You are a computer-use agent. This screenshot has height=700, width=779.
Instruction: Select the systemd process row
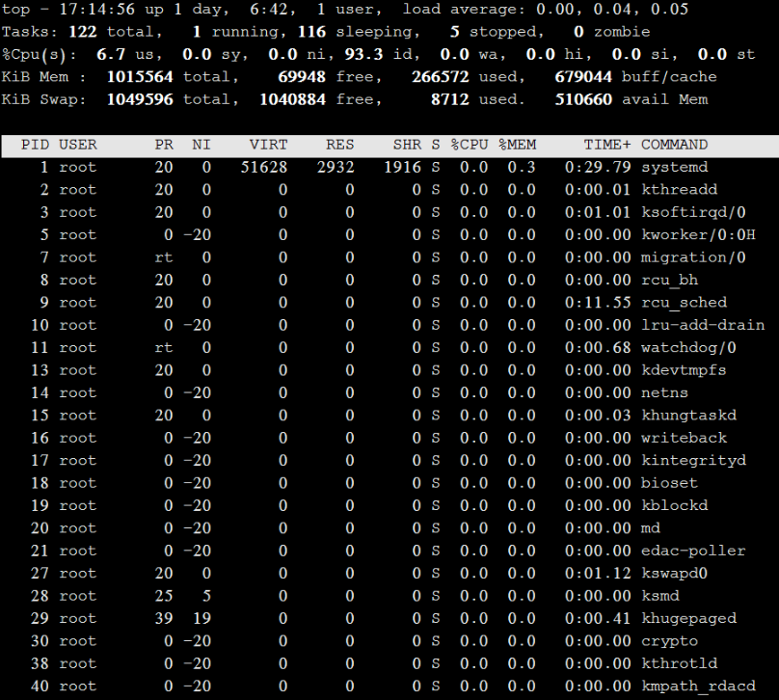(386, 167)
